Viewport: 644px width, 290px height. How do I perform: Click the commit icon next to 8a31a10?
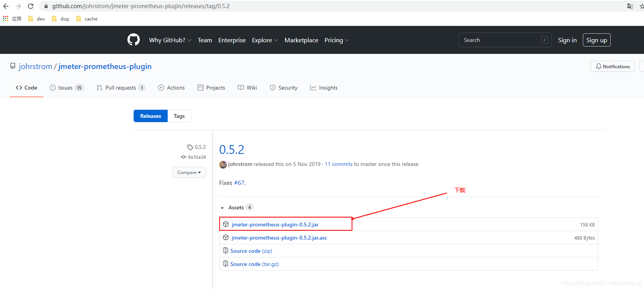[184, 157]
